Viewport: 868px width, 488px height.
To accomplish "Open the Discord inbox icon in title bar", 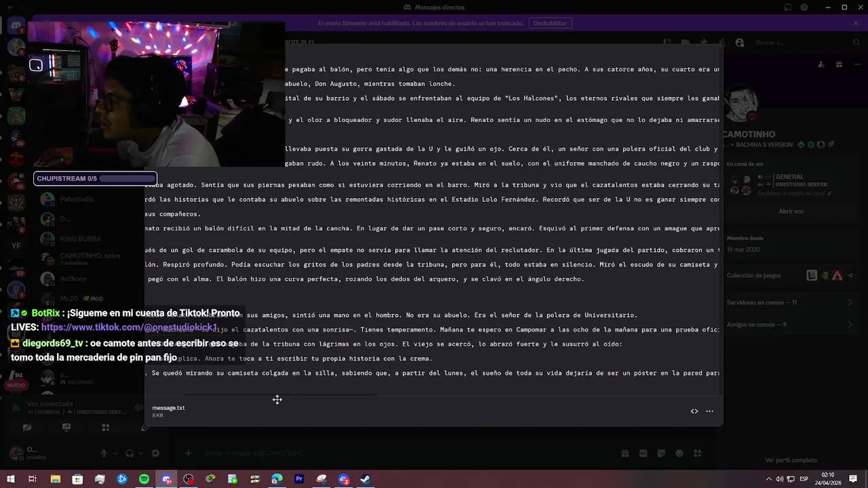I will [x=788, y=7].
